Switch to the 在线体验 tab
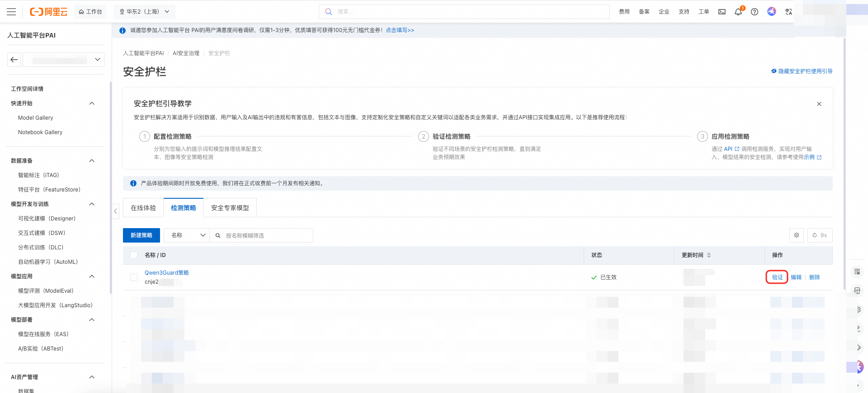Image resolution: width=868 pixels, height=393 pixels. [x=143, y=208]
